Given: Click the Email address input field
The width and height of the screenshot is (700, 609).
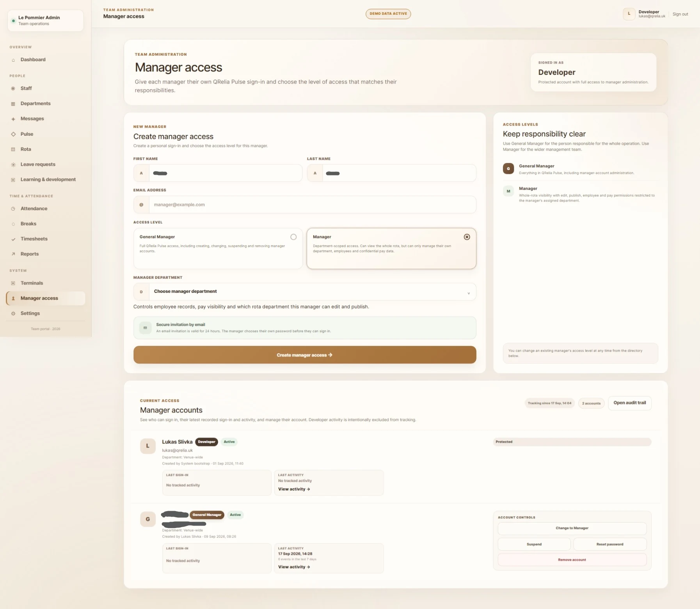Looking at the screenshot, I should (305, 205).
